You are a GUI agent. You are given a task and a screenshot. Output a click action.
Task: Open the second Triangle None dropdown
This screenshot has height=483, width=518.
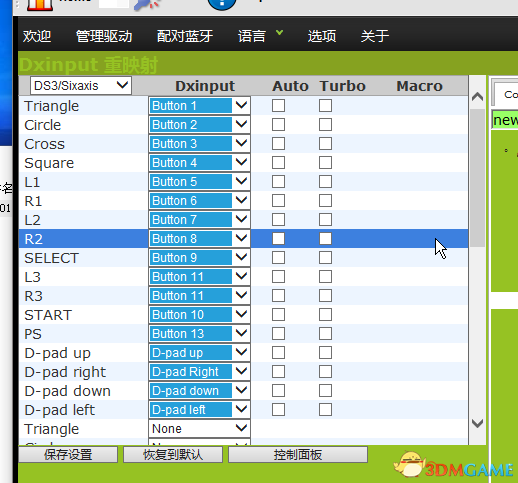pyautogui.click(x=199, y=429)
